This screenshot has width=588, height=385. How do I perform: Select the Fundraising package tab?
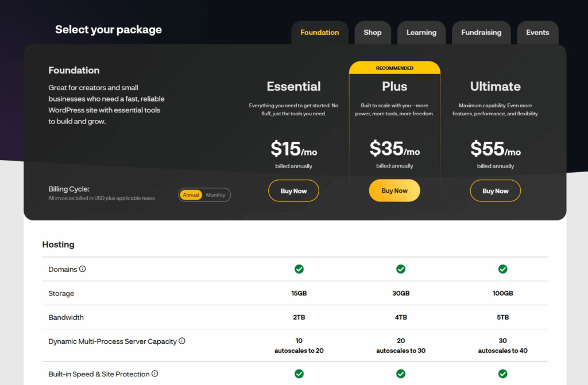pyautogui.click(x=481, y=33)
